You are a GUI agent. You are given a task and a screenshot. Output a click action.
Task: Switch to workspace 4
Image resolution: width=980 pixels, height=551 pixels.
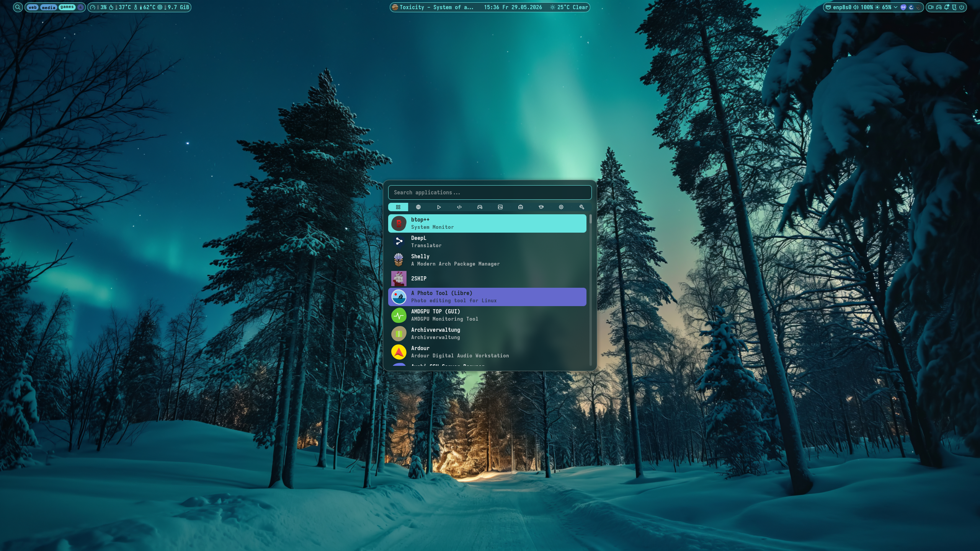80,7
